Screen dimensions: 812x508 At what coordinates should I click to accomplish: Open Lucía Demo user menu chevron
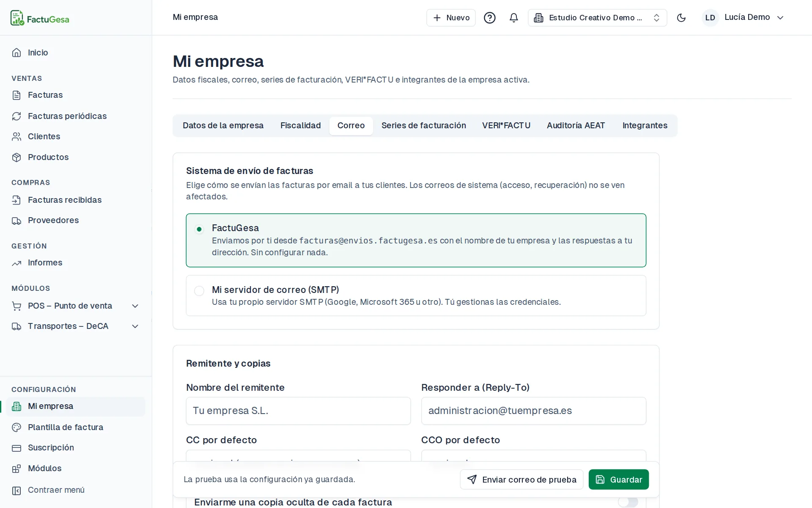[x=781, y=18]
